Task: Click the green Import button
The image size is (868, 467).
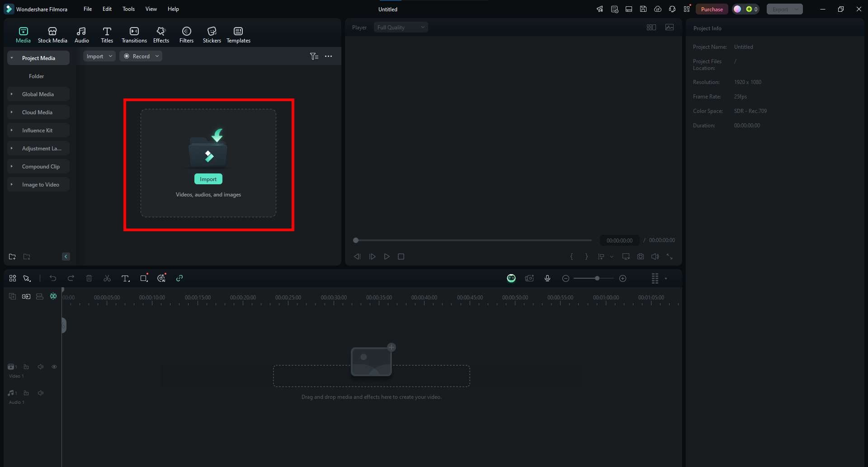Action: coord(208,179)
